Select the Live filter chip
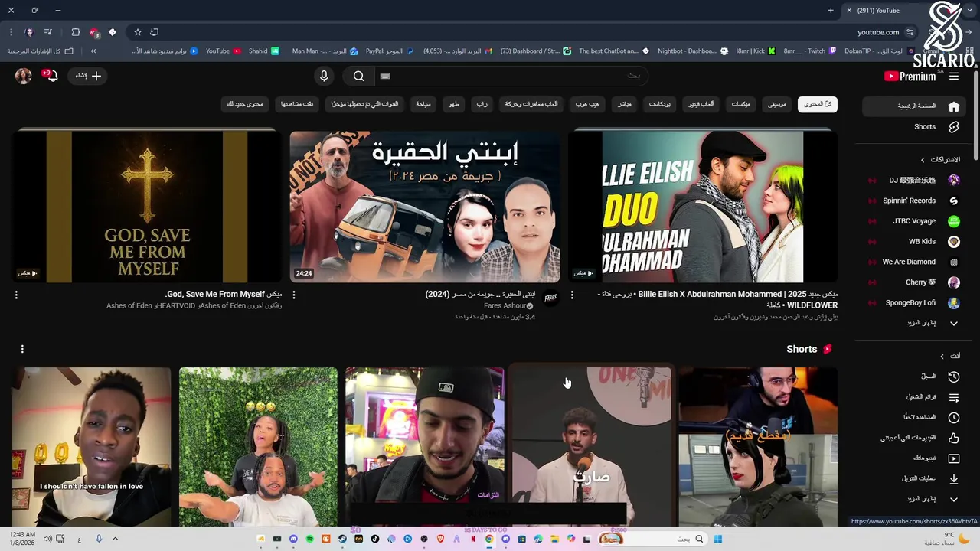Image resolution: width=980 pixels, height=551 pixels. [x=625, y=104]
